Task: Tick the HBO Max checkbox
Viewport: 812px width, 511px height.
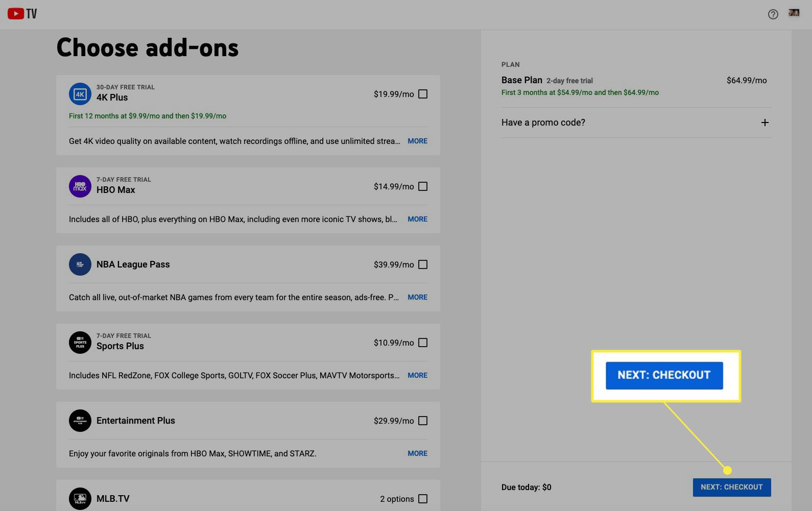Action: pos(423,186)
